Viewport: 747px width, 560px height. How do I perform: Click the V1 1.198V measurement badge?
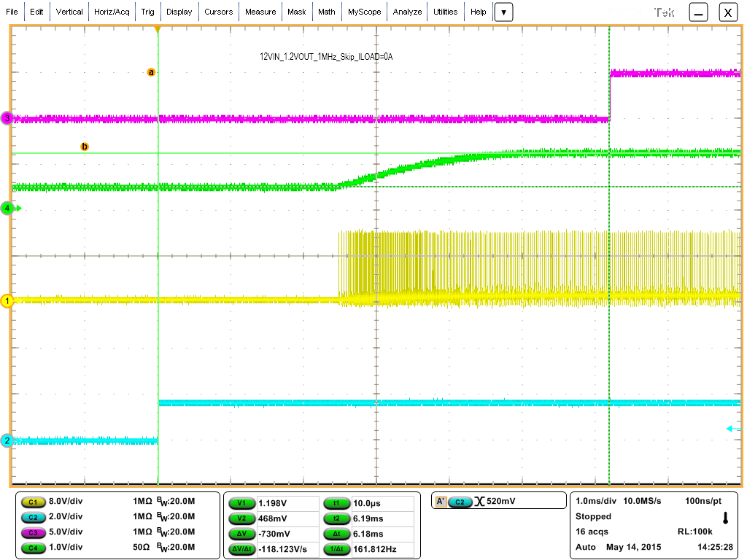coord(241,501)
